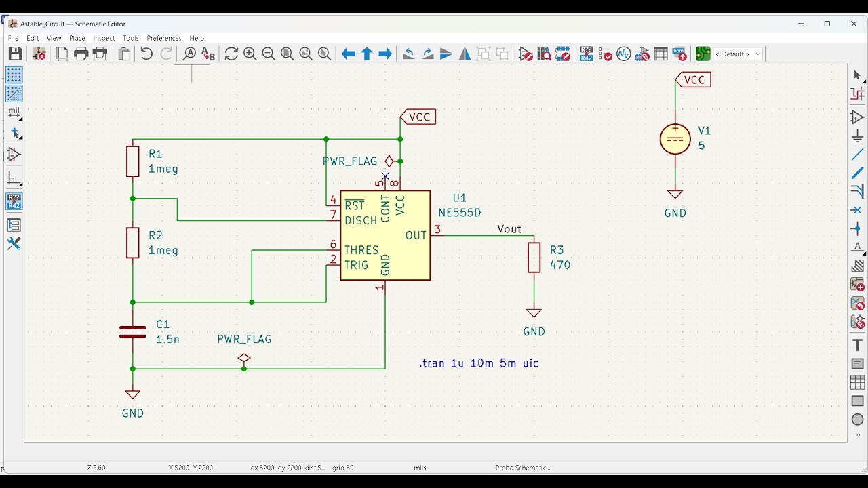This screenshot has width=868, height=488.
Task: Open the Default variant dropdown
Action: pos(738,54)
